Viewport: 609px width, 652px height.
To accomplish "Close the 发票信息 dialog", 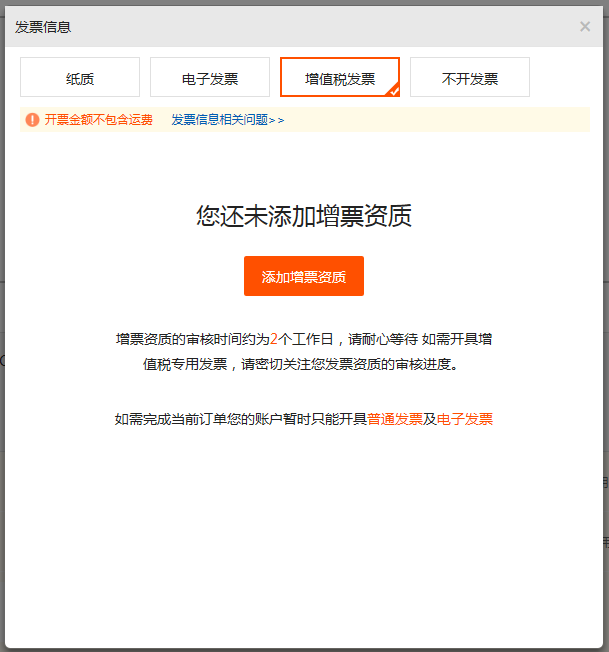I will 585,27.
